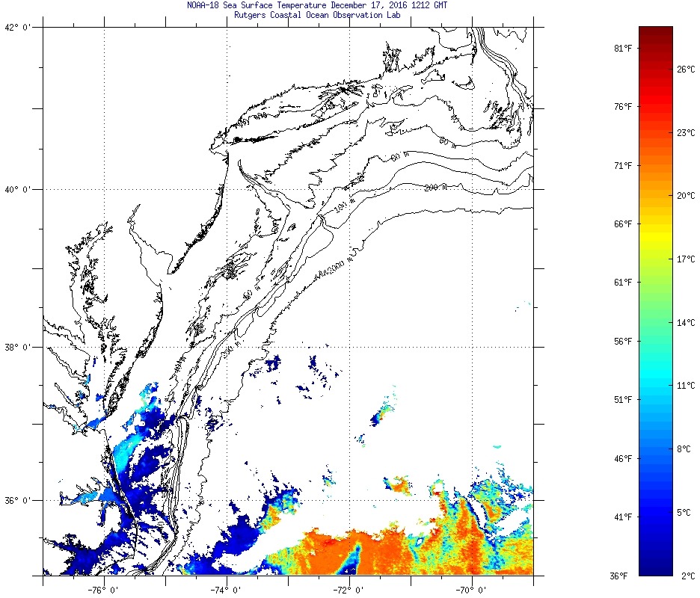
Task: Click the 100 m depth contour label
Action: pos(343,206)
